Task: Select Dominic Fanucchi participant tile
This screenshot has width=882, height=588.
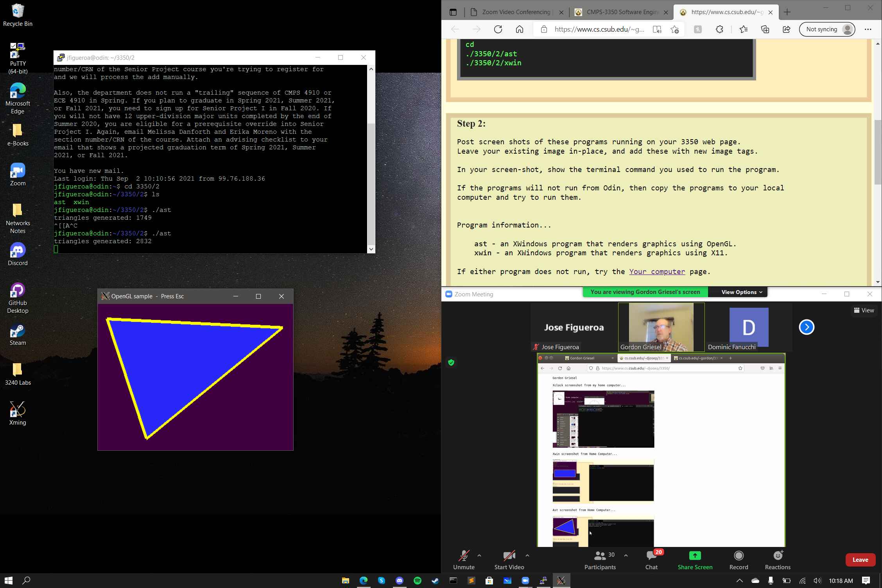Action: point(749,327)
